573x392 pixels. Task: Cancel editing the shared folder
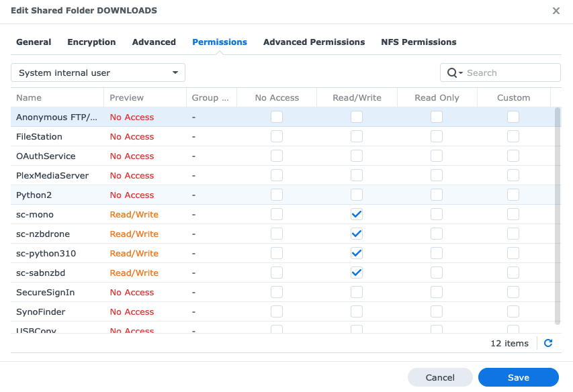pos(440,377)
